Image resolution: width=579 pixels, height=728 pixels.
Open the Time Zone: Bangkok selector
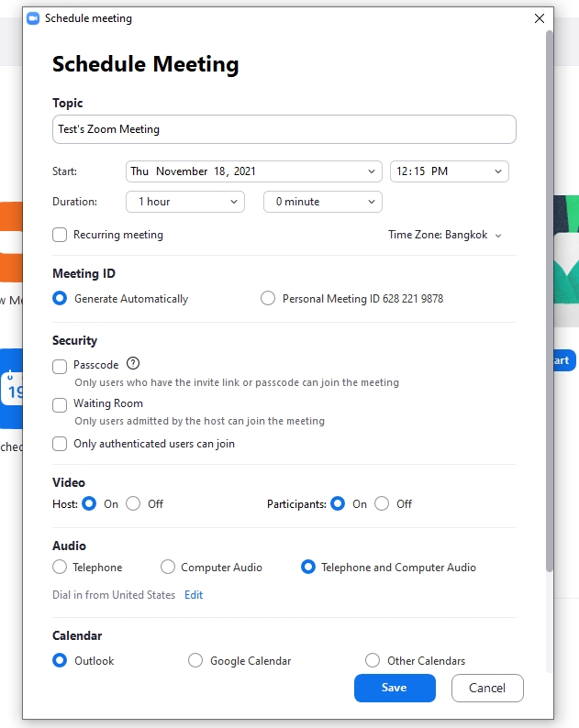pyautogui.click(x=445, y=235)
